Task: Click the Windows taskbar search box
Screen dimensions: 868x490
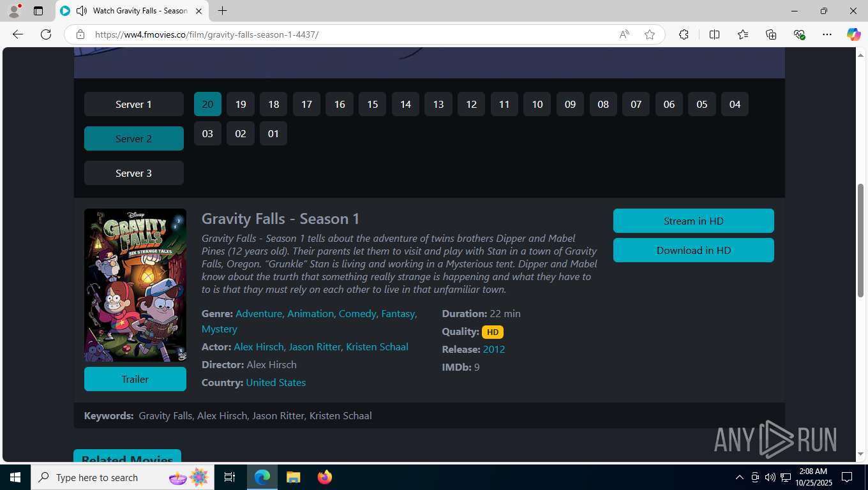Action: (x=121, y=477)
